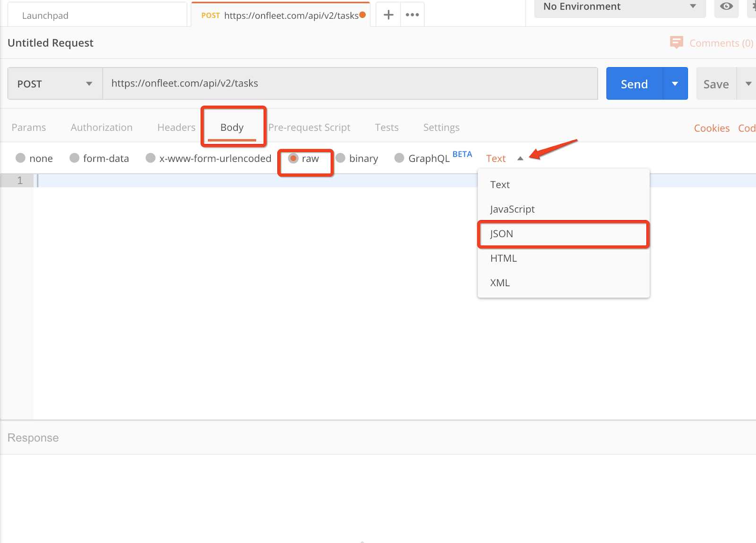Open the POST method dropdown
The height and width of the screenshot is (543, 756).
[x=55, y=84]
